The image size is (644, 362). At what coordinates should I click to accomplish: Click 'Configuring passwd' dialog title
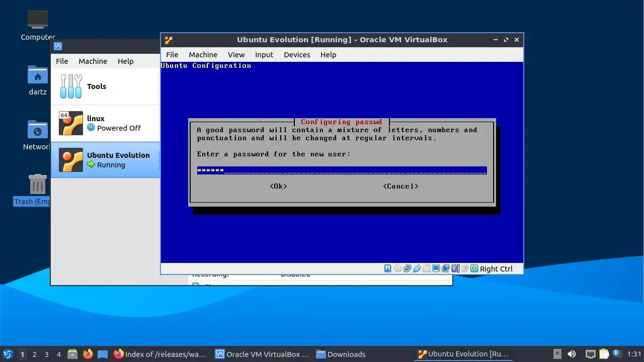point(342,122)
